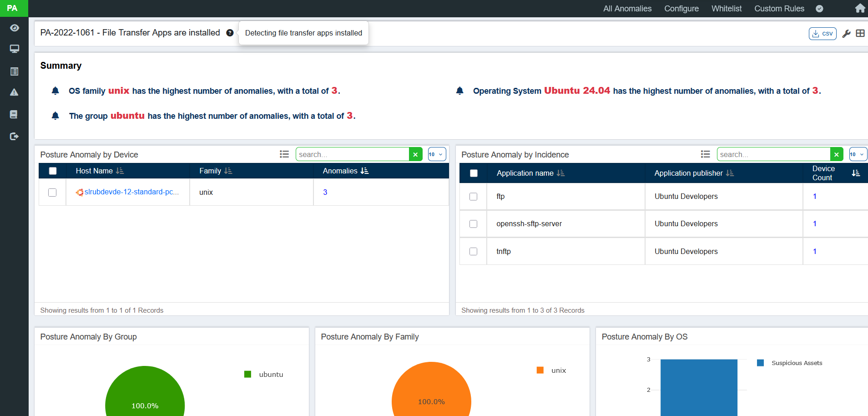This screenshot has height=416, width=868.
Task: Click the bell icon beside OS family summary
Action: (x=56, y=91)
